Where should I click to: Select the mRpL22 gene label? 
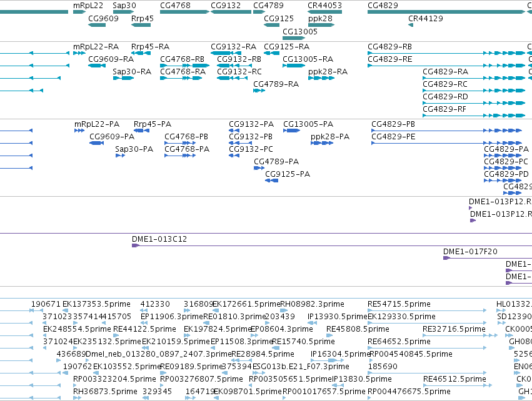click(88, 6)
